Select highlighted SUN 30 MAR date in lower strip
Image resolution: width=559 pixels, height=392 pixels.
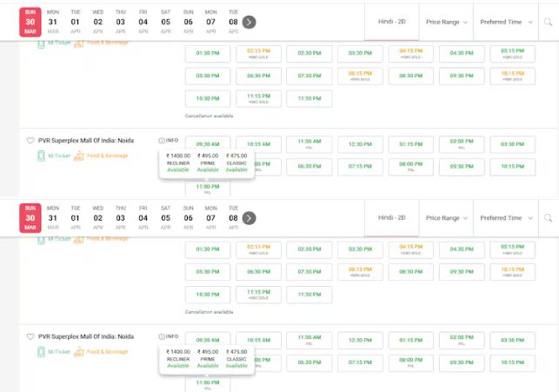[x=30, y=218]
